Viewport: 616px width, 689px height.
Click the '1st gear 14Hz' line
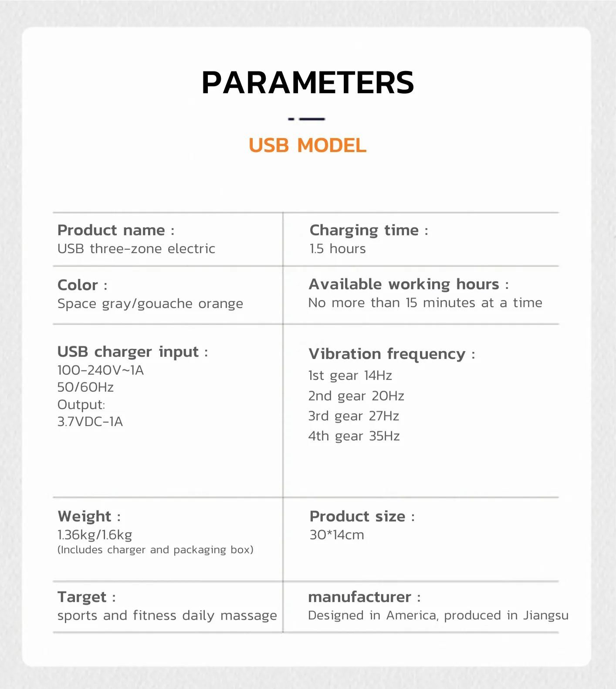tap(350, 376)
